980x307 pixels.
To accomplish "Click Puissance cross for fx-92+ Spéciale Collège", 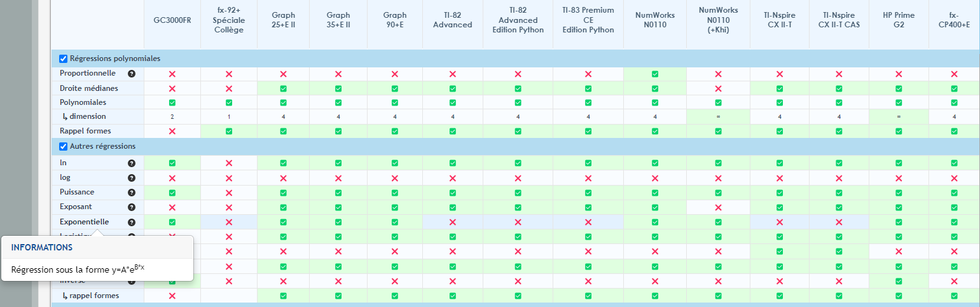I will [229, 193].
